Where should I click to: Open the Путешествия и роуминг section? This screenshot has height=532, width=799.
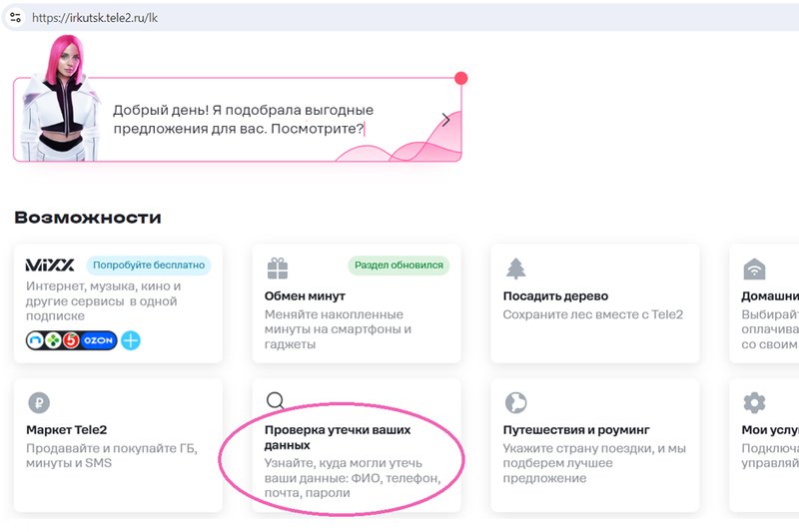click(576, 430)
